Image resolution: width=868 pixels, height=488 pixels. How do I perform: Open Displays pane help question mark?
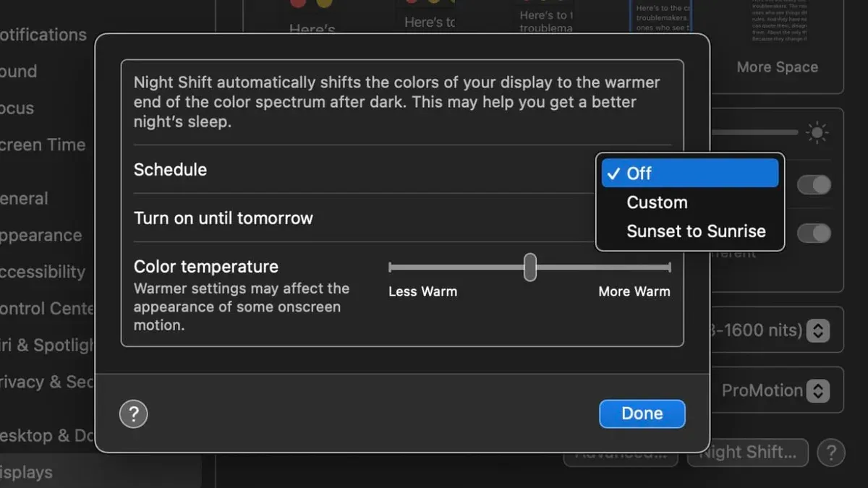coord(831,453)
